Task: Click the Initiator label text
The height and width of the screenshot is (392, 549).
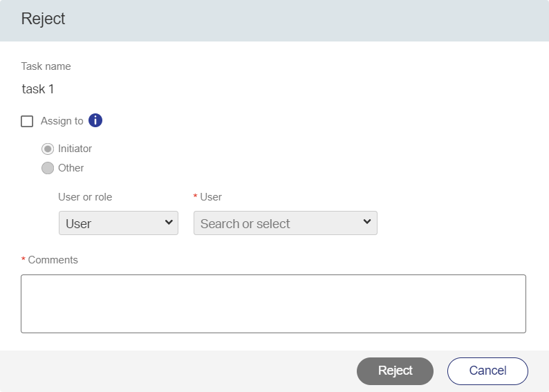Action: (75, 149)
